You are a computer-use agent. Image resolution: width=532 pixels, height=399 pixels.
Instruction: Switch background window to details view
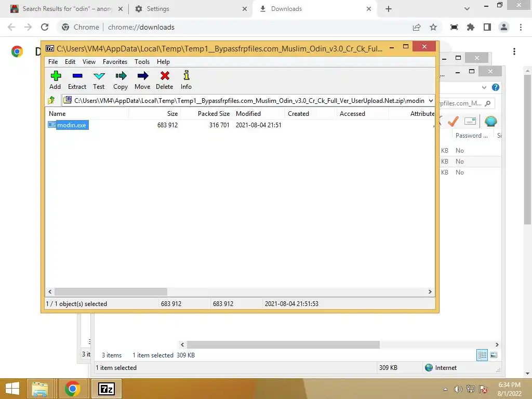[482, 355]
